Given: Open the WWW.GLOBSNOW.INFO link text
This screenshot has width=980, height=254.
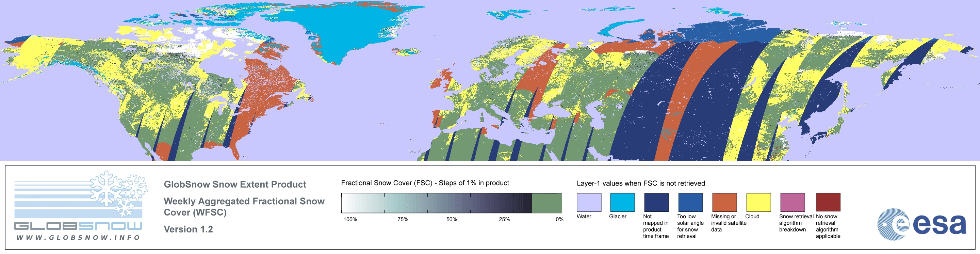Looking at the screenshot, I should 78,238.
